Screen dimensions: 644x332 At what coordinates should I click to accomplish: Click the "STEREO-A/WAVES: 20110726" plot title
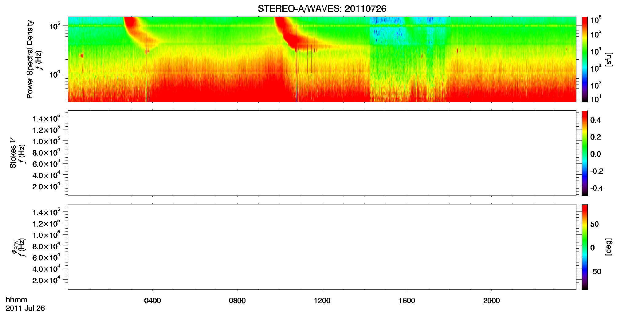(x=322, y=9)
